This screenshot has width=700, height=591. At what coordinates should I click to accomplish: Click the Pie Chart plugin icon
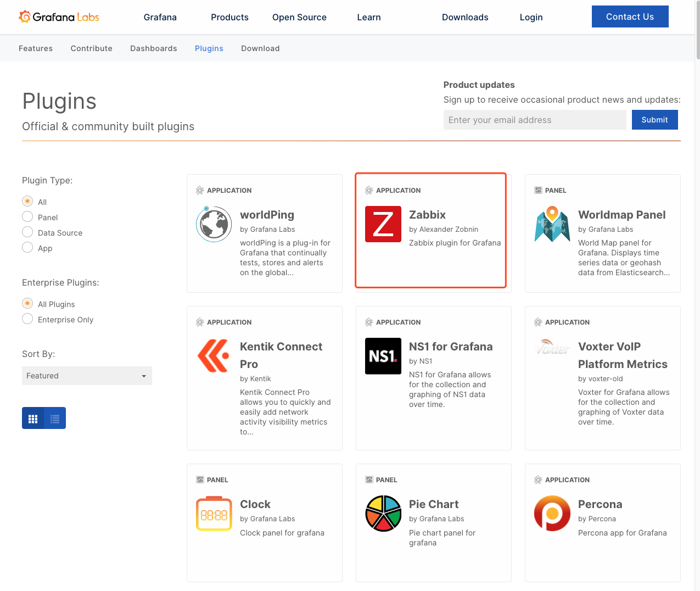click(x=383, y=514)
